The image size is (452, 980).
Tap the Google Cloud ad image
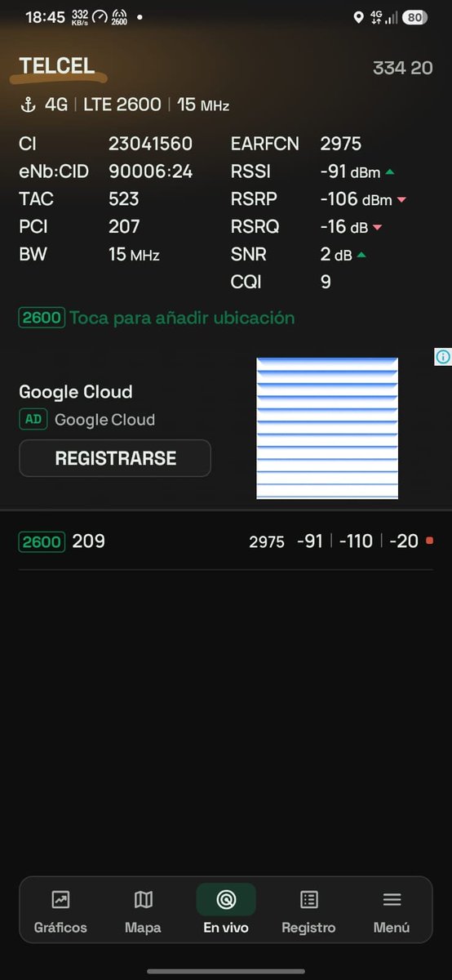(x=327, y=428)
